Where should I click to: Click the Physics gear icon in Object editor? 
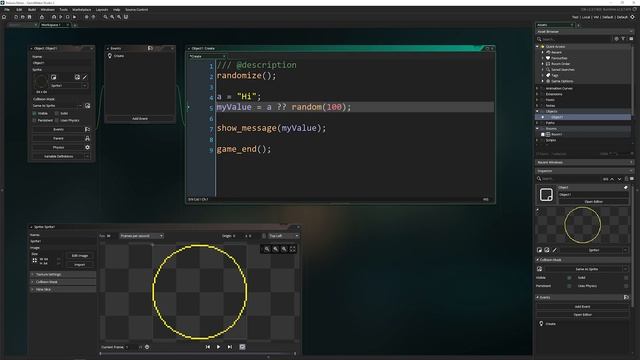[x=87, y=147]
